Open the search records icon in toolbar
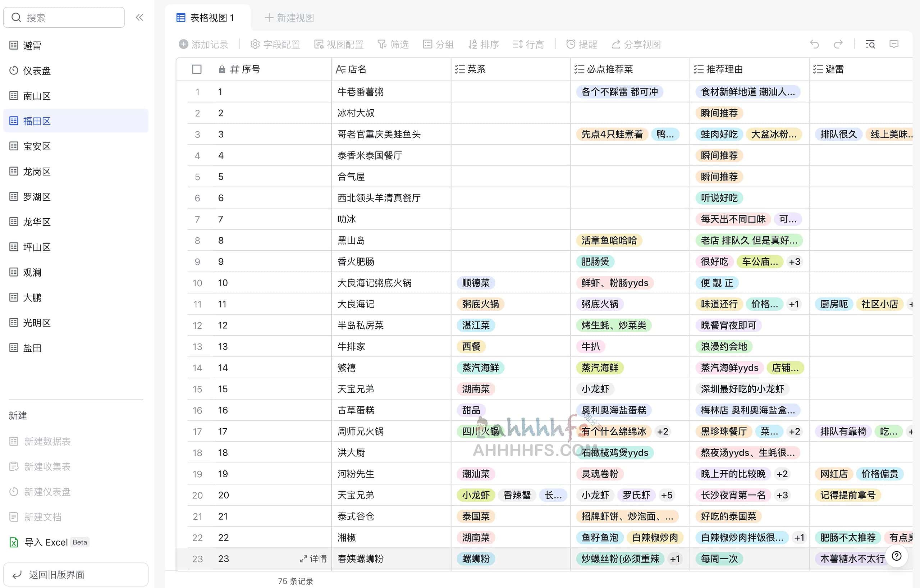This screenshot has height=588, width=920. pos(870,44)
